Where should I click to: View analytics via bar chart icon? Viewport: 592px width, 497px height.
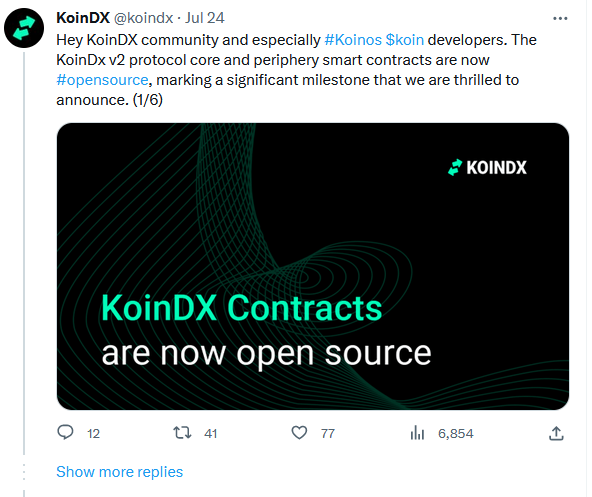pyautogui.click(x=417, y=433)
